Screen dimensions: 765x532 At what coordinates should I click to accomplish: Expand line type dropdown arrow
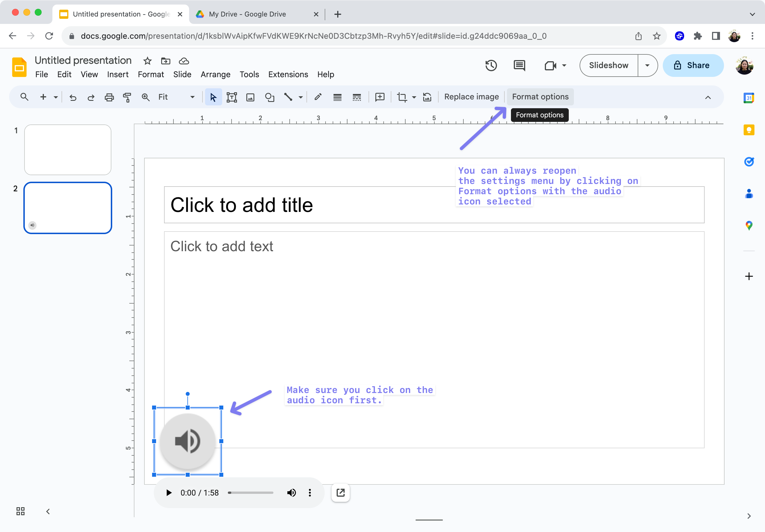(300, 97)
